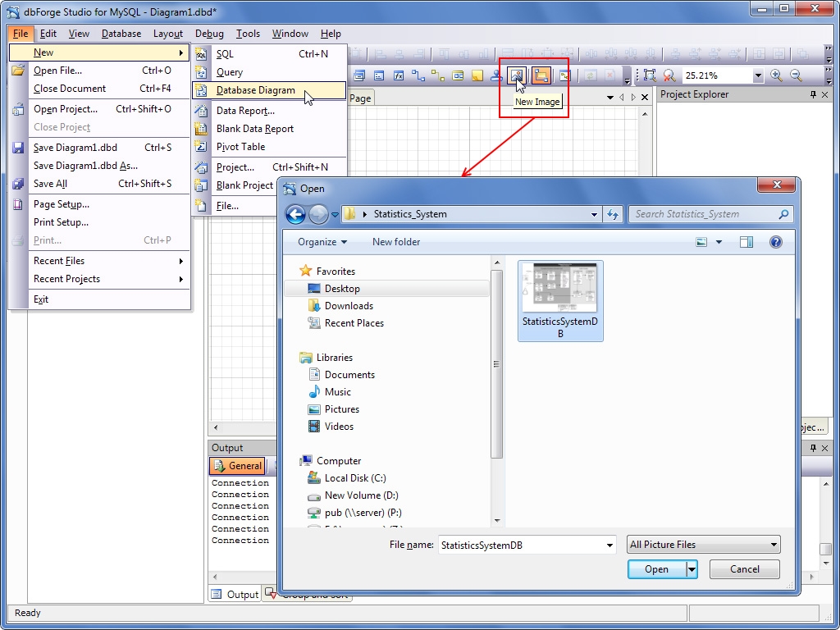Click the change view icon in Open dialog
Viewport: 840px width, 630px height.
(x=701, y=242)
